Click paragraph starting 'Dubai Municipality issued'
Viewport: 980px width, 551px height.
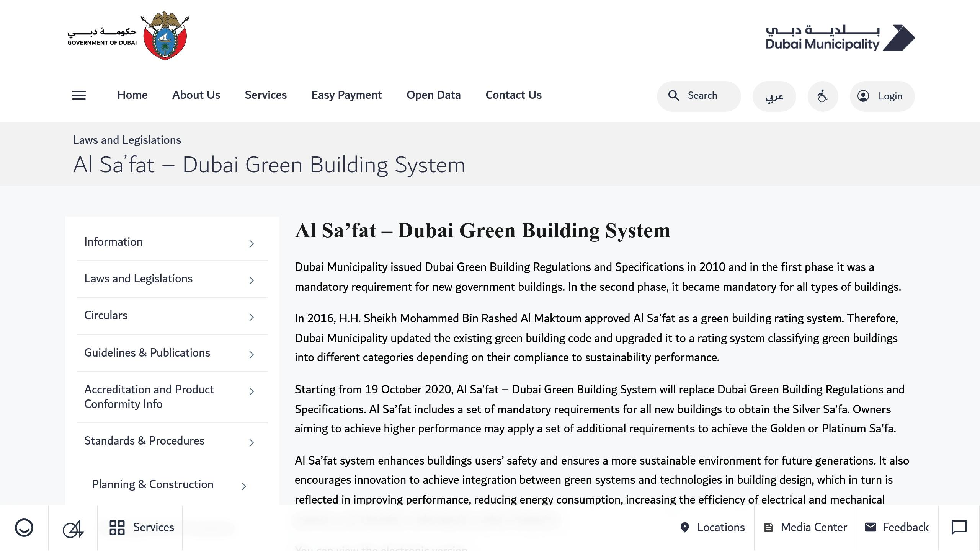click(598, 277)
